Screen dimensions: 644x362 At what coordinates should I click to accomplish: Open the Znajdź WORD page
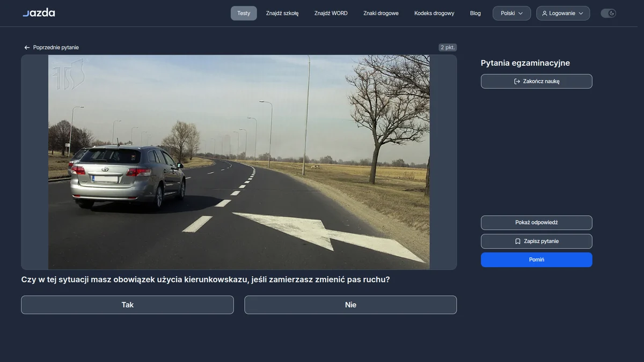click(331, 13)
